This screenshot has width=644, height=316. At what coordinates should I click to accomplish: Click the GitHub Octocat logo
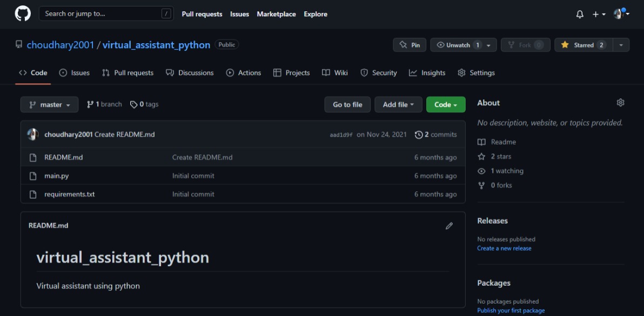23,14
